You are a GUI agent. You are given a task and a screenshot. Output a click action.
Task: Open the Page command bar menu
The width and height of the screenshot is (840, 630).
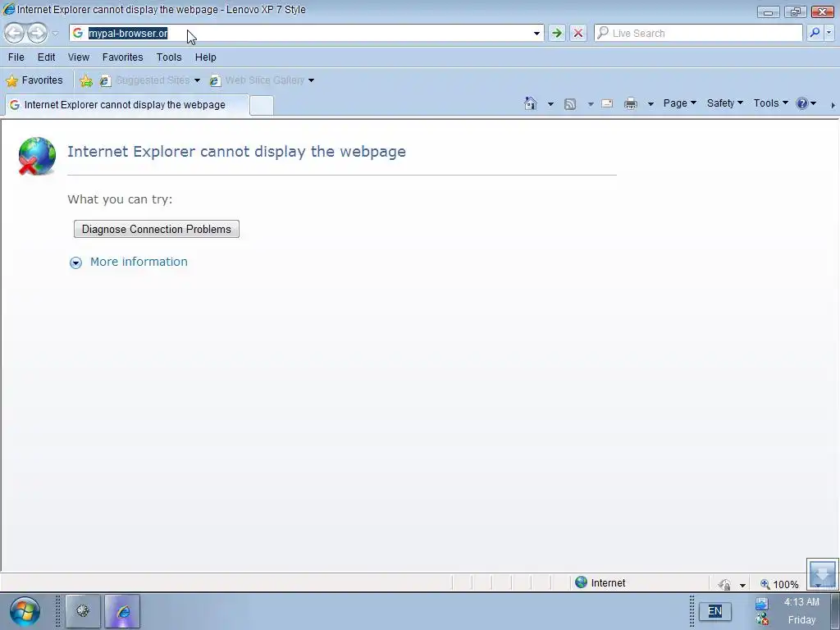pos(679,103)
